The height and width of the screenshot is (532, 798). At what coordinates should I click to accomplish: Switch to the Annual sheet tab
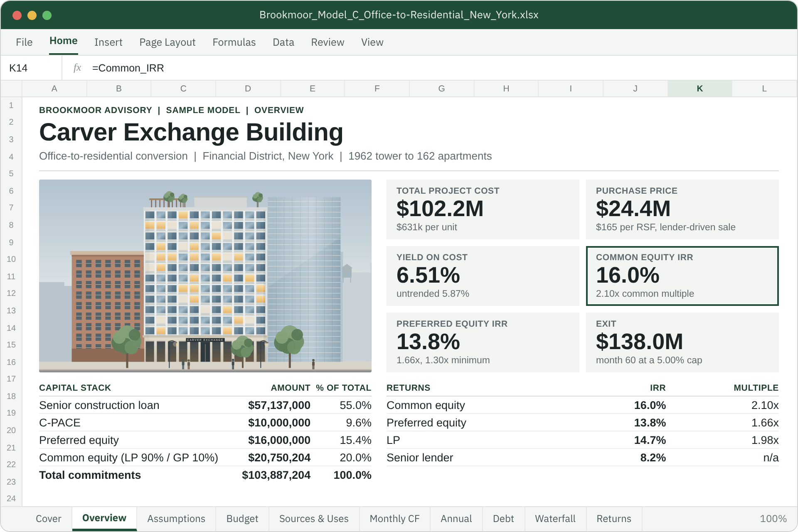pyautogui.click(x=456, y=518)
